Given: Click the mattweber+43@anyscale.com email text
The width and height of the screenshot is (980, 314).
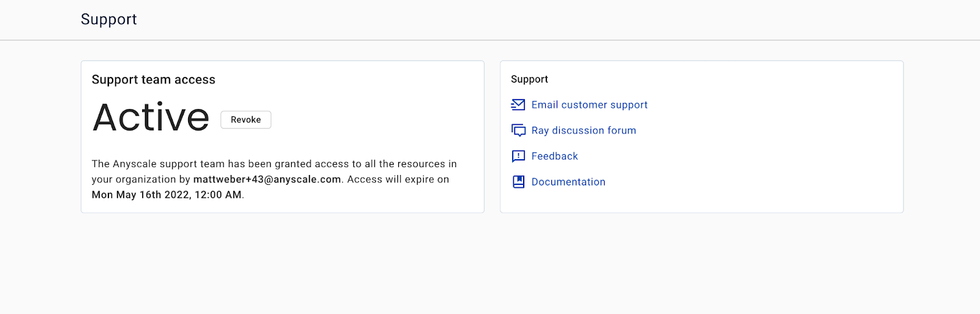Looking at the screenshot, I should pos(267,179).
